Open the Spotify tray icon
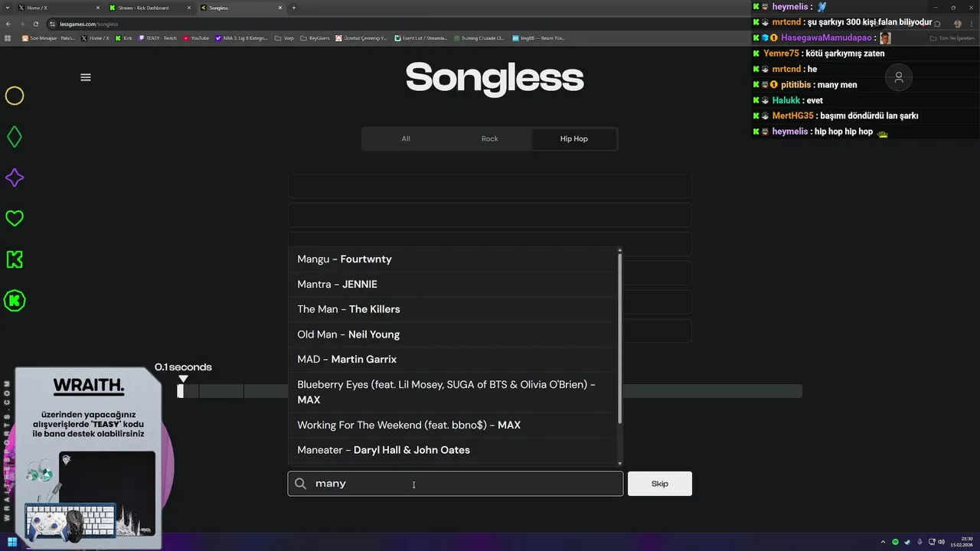Image resolution: width=980 pixels, height=551 pixels. pos(896,542)
